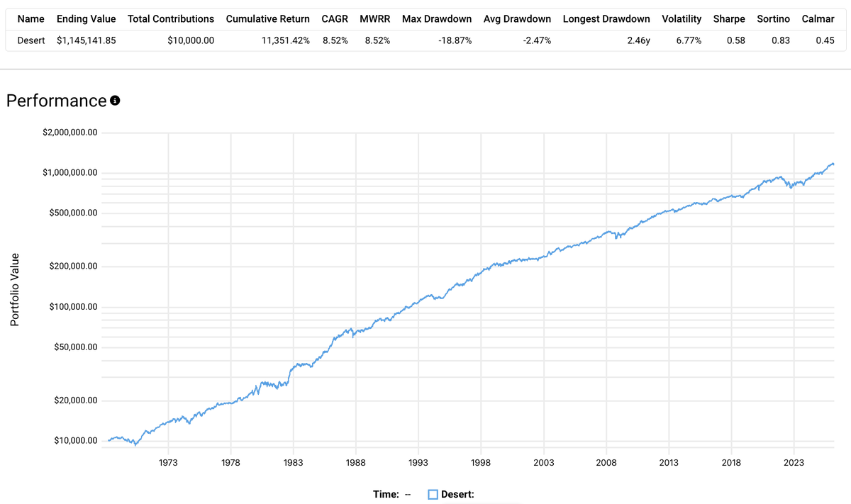Click the Name column header

point(30,19)
